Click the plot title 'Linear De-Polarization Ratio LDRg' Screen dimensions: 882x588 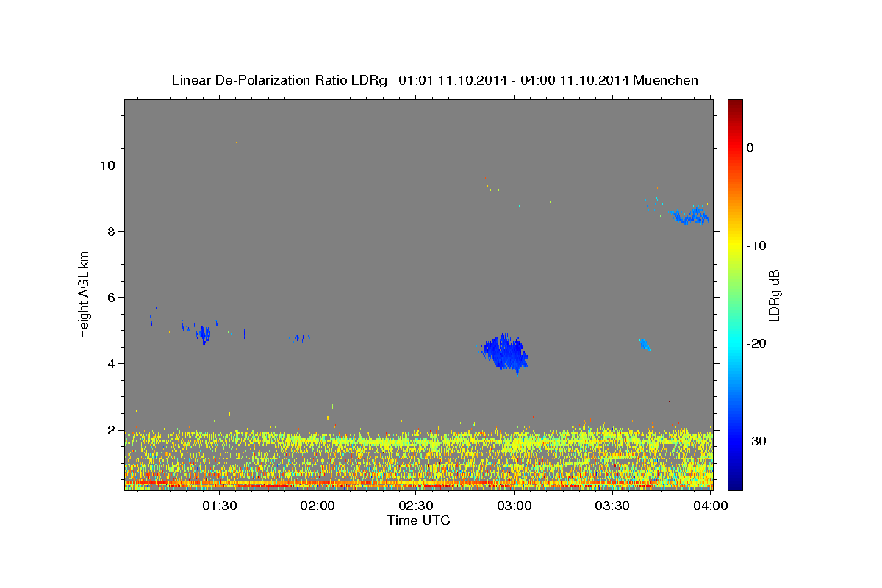click(279, 80)
